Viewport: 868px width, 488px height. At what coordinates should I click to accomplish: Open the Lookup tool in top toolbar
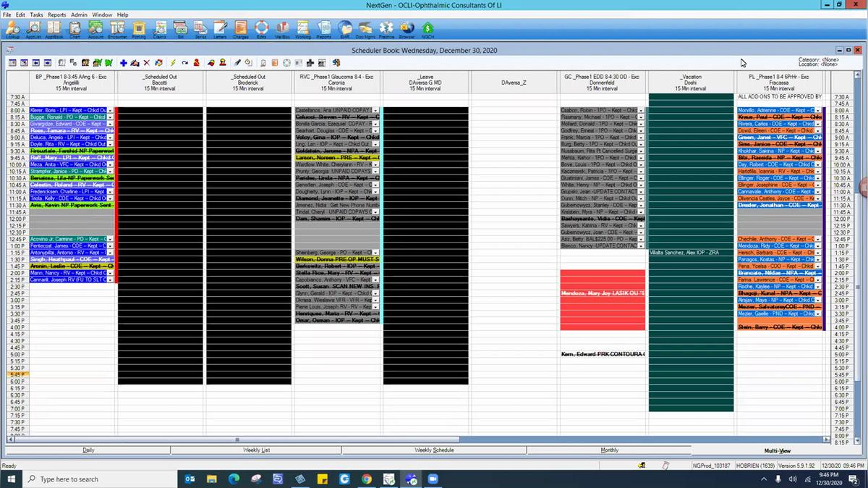coord(12,29)
